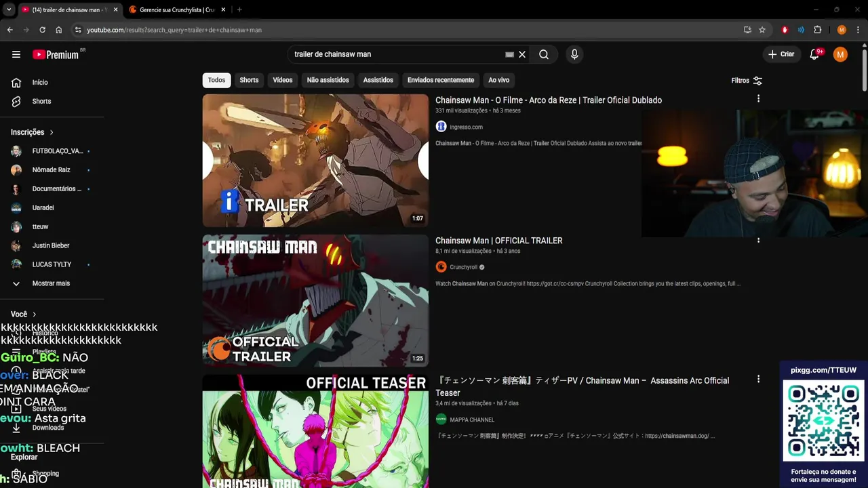Screen dimensions: 868x488
Task: Select the Vídeos filter chip
Action: coord(283,80)
